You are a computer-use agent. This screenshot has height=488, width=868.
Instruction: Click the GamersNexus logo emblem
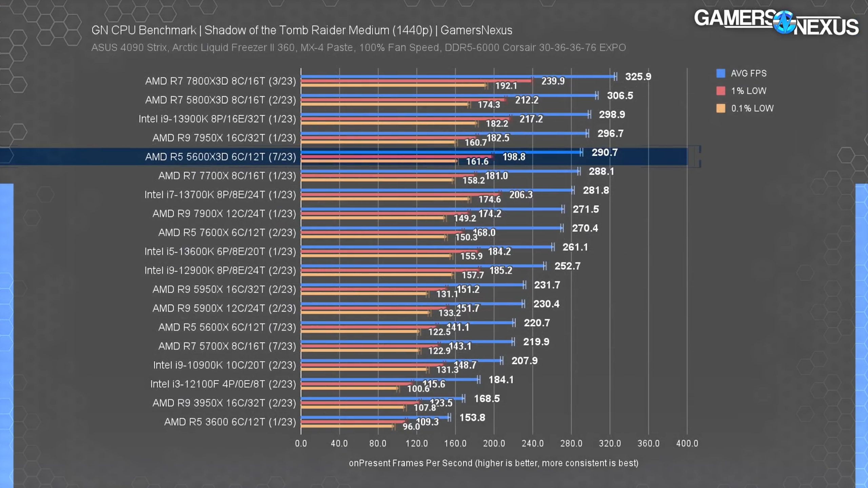click(x=784, y=22)
